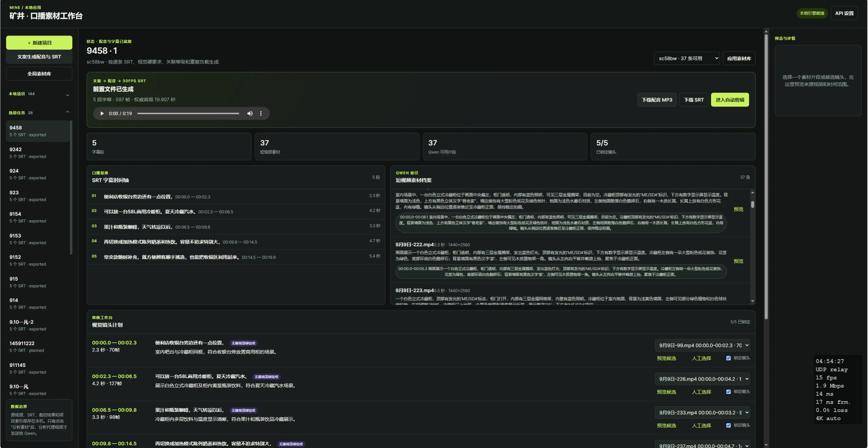This screenshot has width=868, height=448.
Task: Play the generated voiceover audio
Action: [x=102, y=113]
